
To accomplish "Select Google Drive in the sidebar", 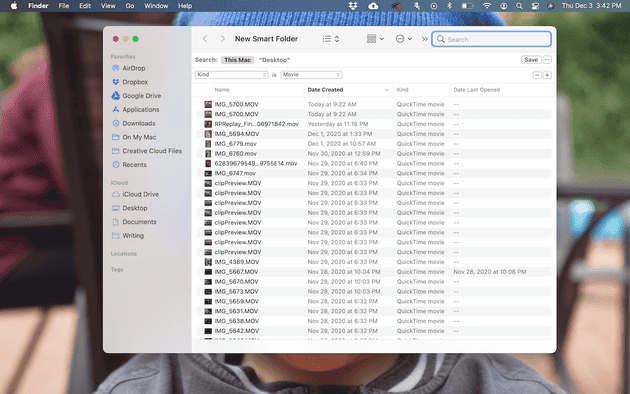I will tap(136, 96).
